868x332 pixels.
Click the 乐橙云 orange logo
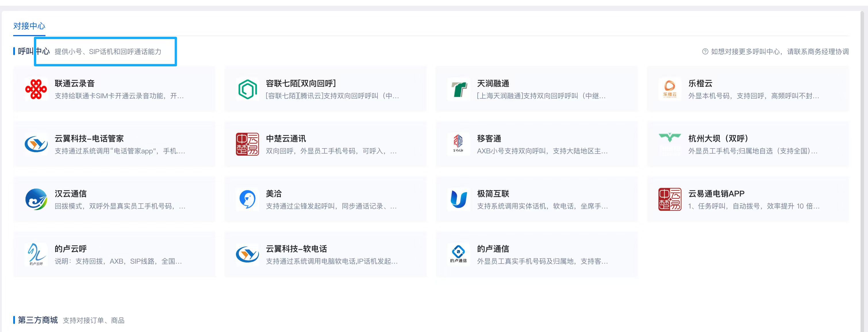point(669,89)
